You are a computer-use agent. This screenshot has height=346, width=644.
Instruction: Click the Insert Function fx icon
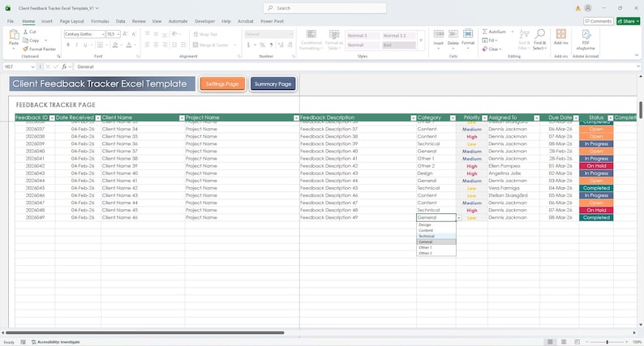click(65, 66)
